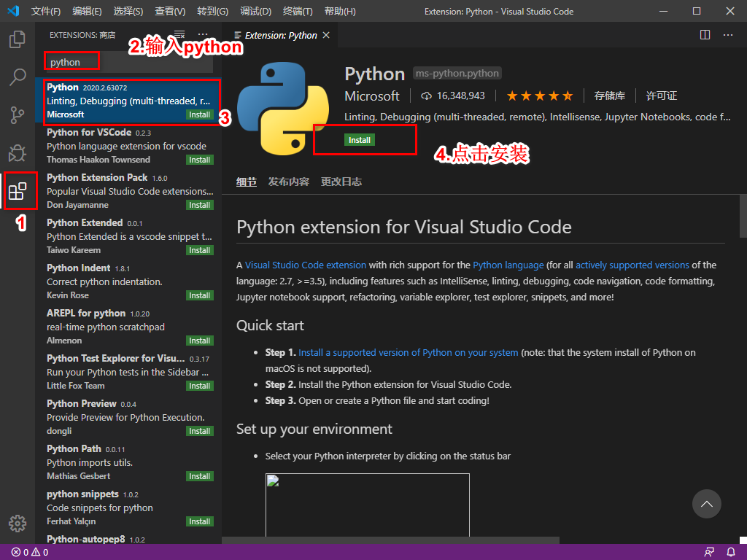The width and height of the screenshot is (747, 560).
Task: Install the Python extension from detail page
Action: [x=359, y=140]
